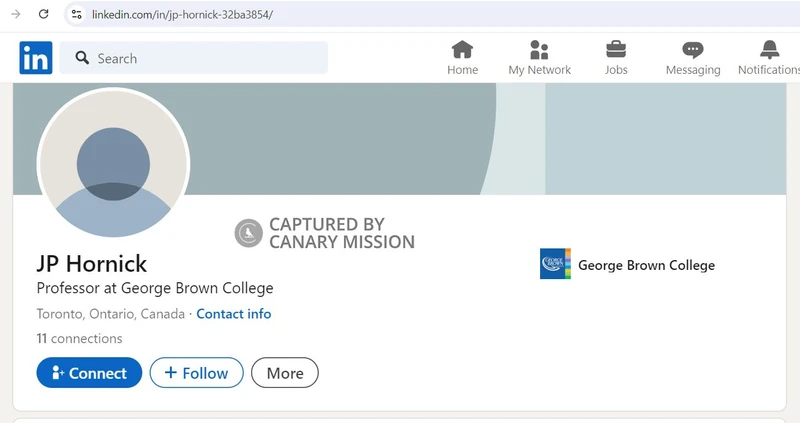View JP Hornick's profile photo placeholder
Viewport: 800px width, 423px height.
pyautogui.click(x=113, y=164)
